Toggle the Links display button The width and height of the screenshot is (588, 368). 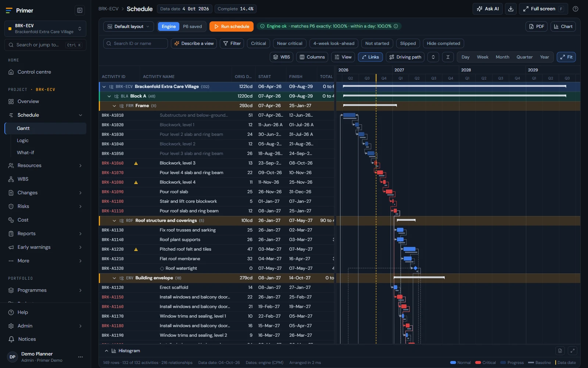coord(370,57)
